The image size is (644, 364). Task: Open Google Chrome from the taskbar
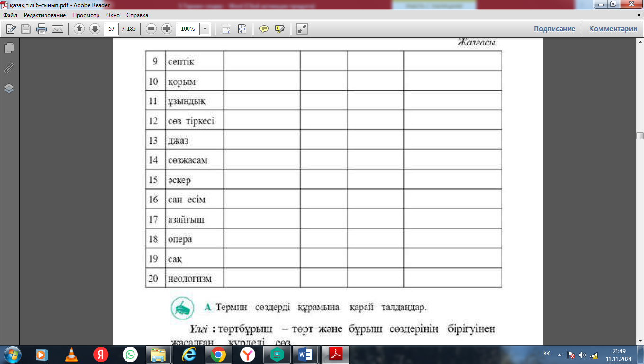tap(218, 354)
